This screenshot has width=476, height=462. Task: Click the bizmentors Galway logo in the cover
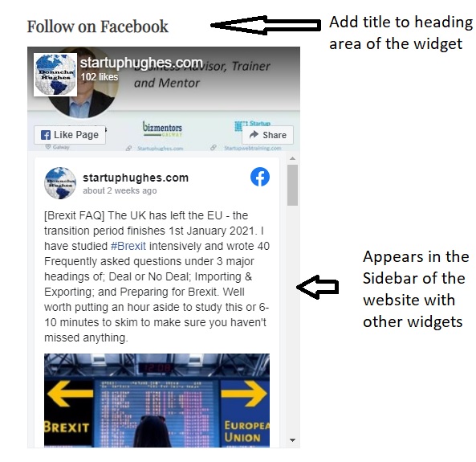tap(162, 129)
